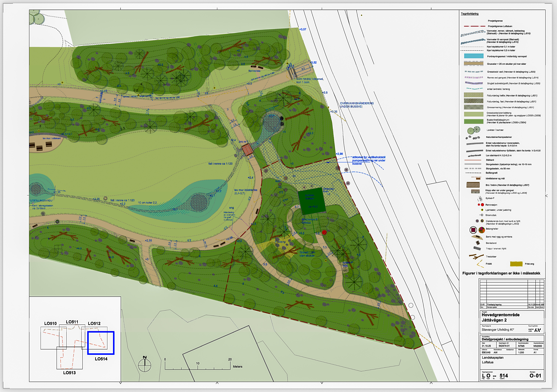Click the Løvtrær / bartrær tree symbols
Viewport: 557px width, 392px height.
(474, 130)
